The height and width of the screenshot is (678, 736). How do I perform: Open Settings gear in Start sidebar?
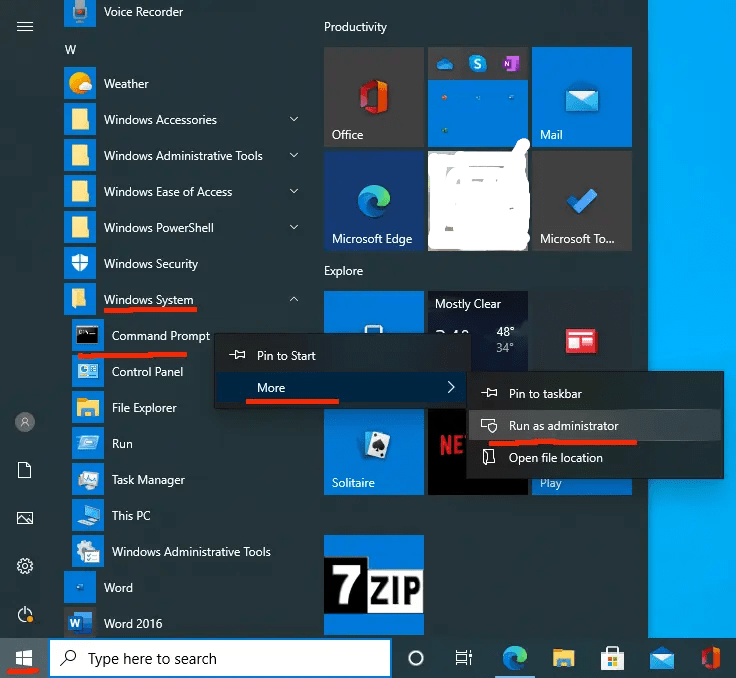[25, 566]
